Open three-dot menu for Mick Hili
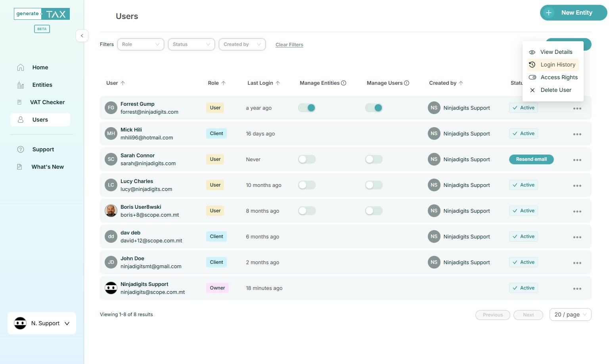 pyautogui.click(x=577, y=134)
